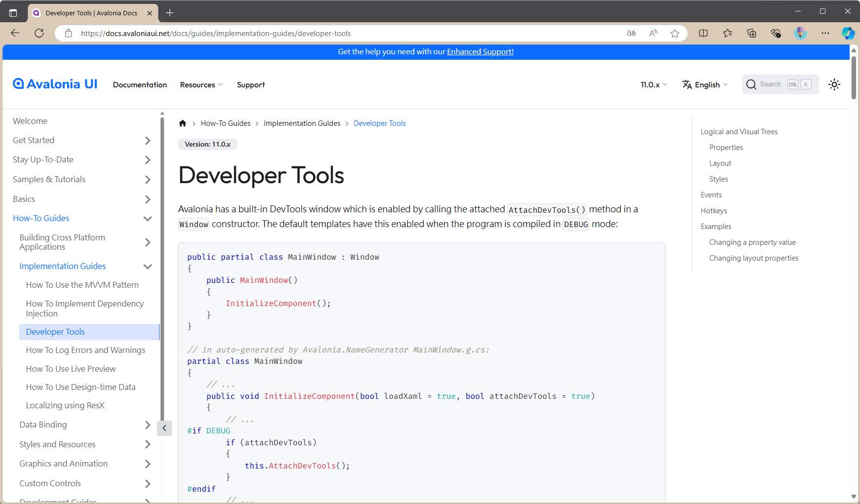Close the Developer Tools tab

pos(150,13)
